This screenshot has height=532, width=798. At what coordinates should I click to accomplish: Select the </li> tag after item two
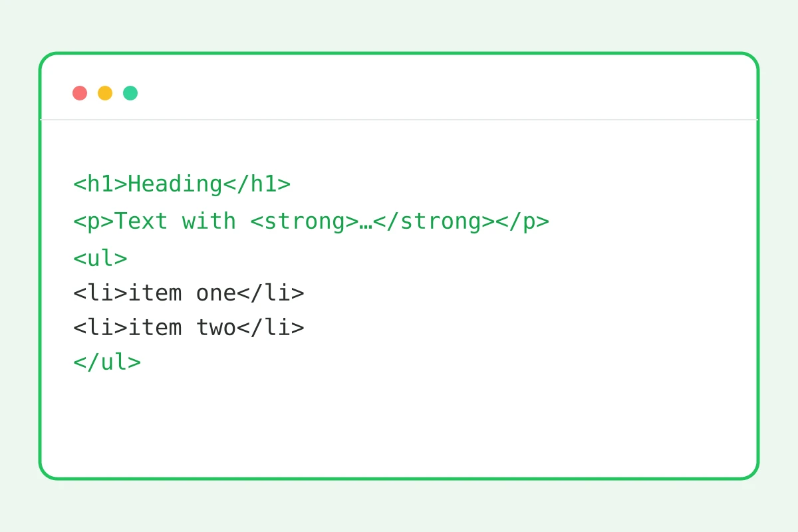click(271, 328)
